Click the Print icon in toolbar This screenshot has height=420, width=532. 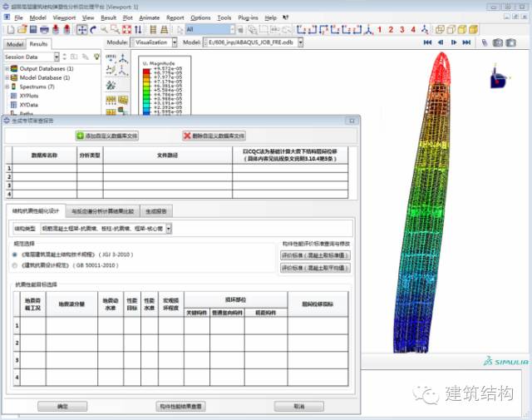(44, 30)
